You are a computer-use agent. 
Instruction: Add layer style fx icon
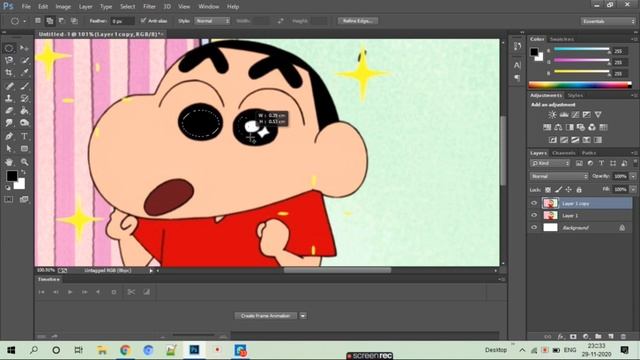tap(560, 336)
